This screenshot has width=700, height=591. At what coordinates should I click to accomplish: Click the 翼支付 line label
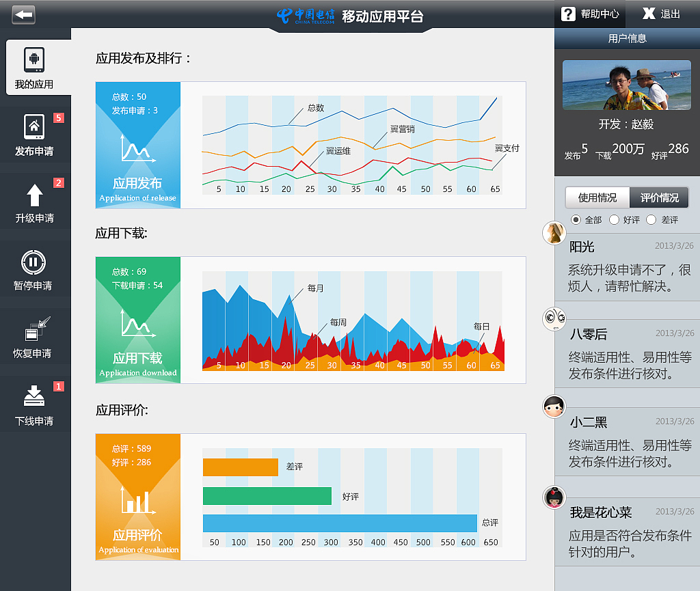coord(507,148)
